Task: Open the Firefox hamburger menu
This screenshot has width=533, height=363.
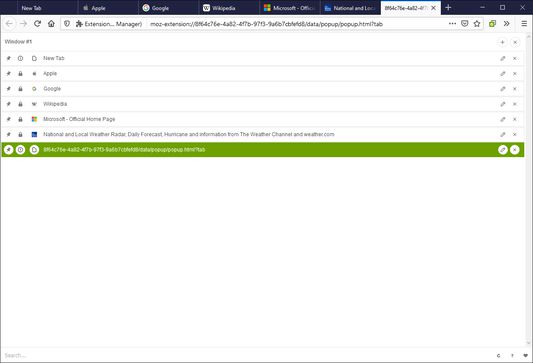Action: tap(524, 23)
